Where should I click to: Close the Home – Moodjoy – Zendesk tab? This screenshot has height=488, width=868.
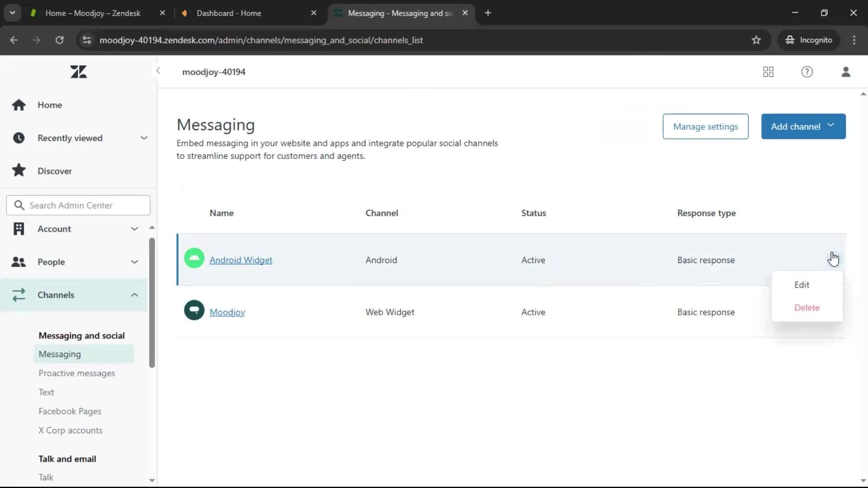(162, 13)
